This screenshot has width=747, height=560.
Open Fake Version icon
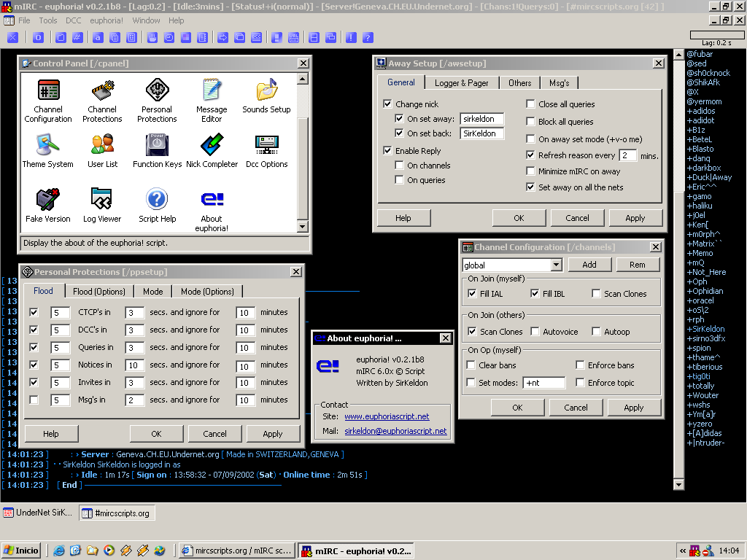47,205
